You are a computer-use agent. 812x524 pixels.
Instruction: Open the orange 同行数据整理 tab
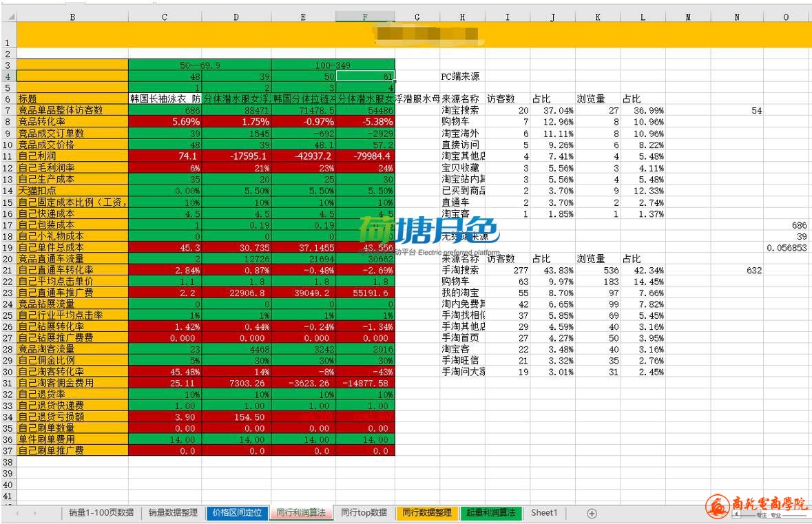[427, 513]
